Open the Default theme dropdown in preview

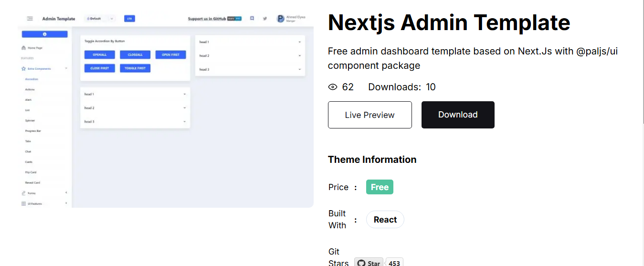pos(100,19)
